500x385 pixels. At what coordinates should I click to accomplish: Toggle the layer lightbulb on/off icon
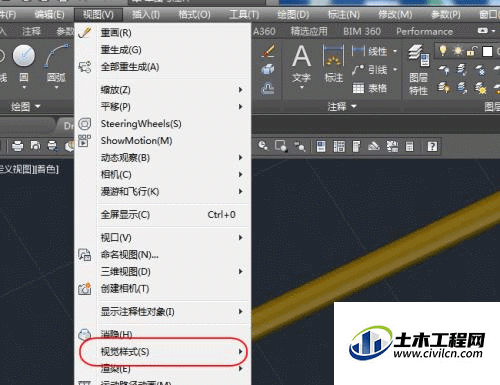(x=443, y=51)
